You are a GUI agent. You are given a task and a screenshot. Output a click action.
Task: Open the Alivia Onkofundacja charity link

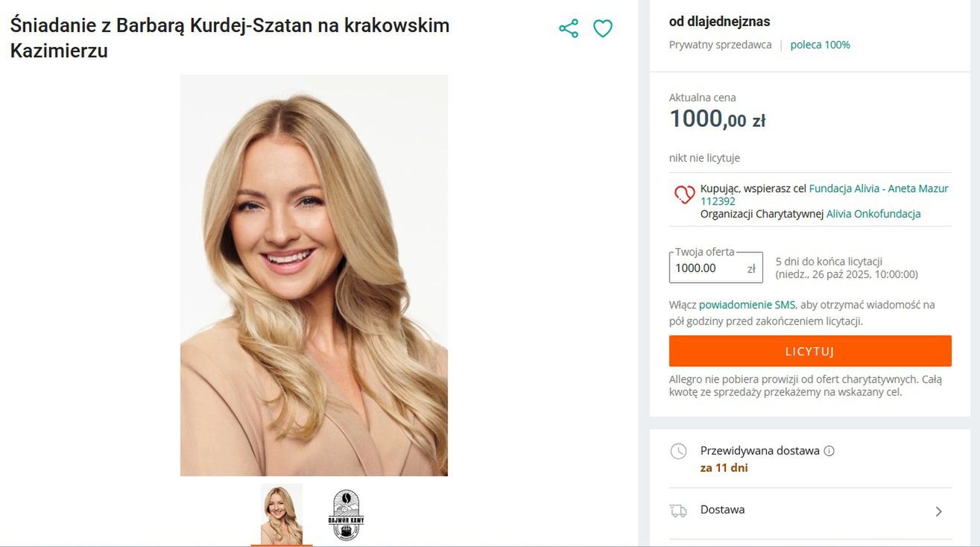point(873,214)
